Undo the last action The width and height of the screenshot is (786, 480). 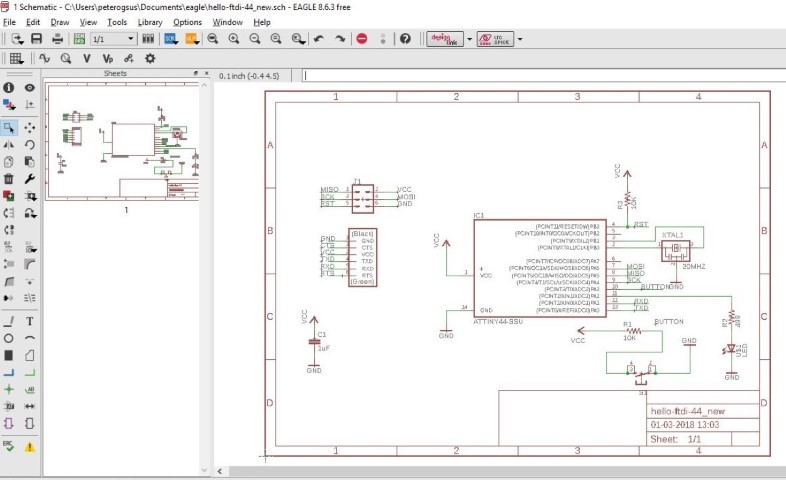(319, 39)
